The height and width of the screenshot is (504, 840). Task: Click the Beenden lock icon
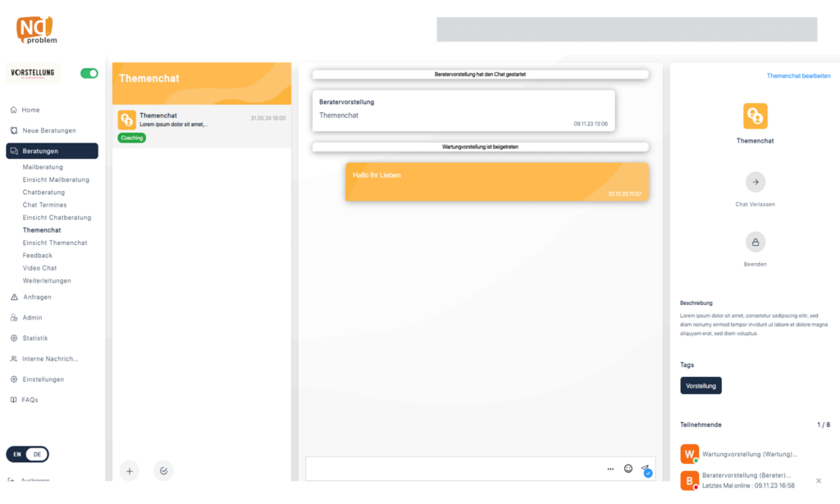[x=756, y=242]
